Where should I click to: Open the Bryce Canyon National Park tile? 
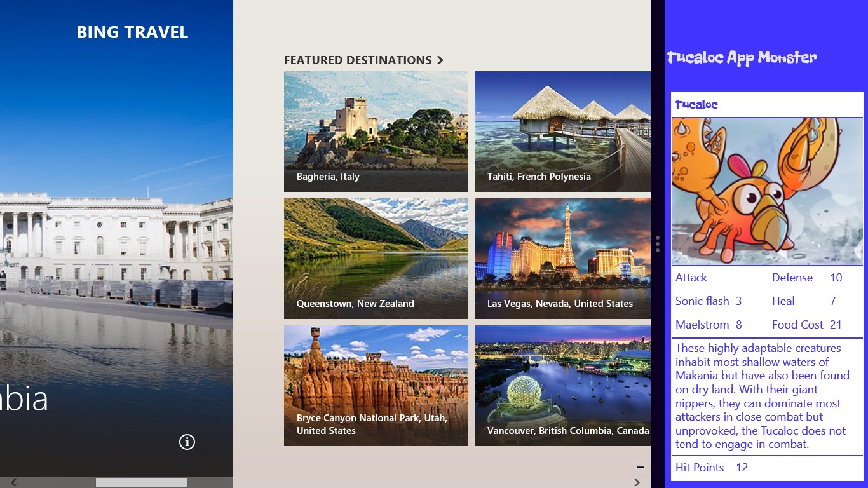[x=376, y=386]
